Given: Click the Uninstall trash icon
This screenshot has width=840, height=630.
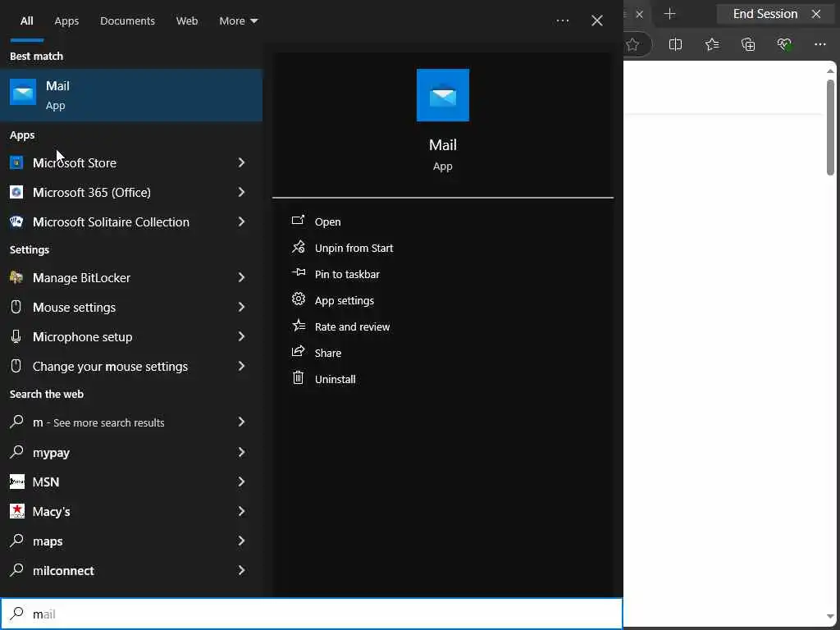Looking at the screenshot, I should [298, 377].
